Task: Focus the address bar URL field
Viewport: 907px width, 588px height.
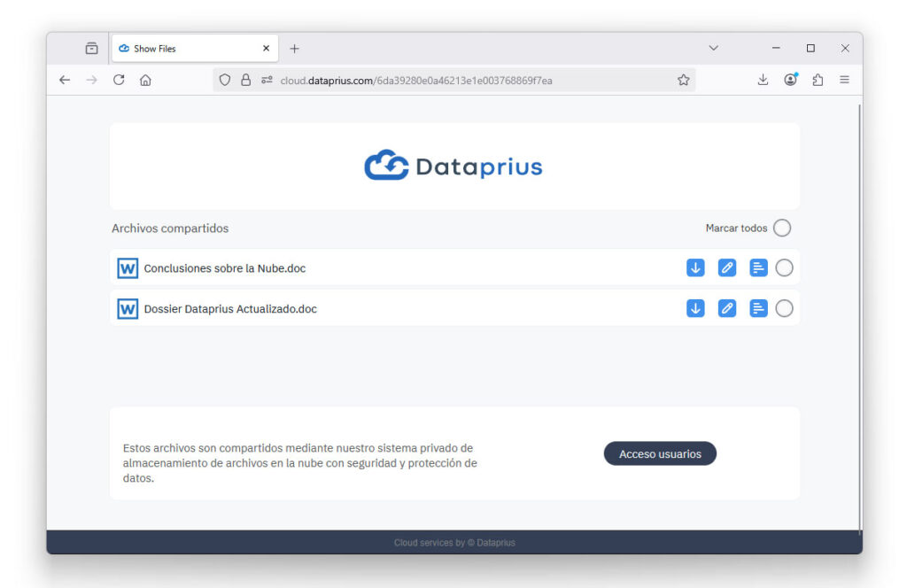Action: click(453, 81)
